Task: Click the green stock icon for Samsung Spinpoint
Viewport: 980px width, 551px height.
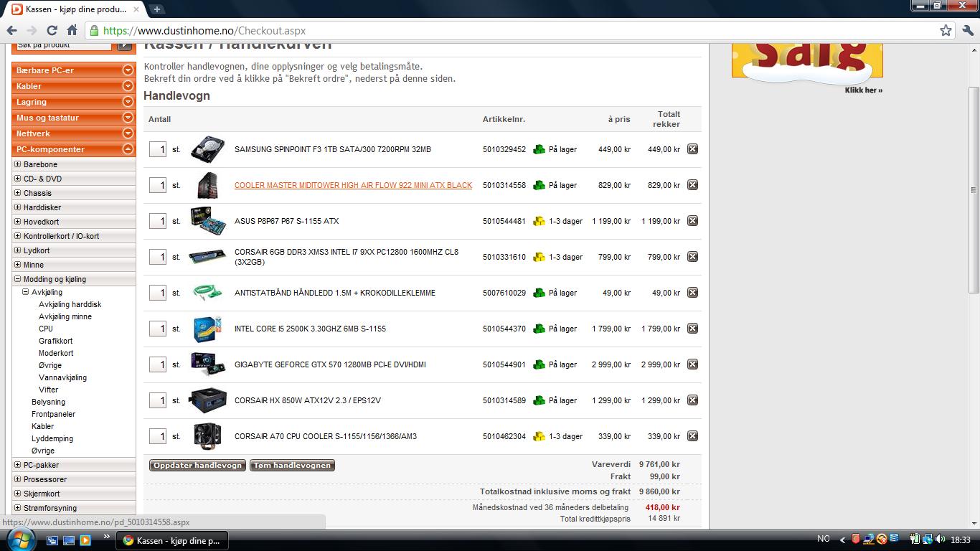Action: [539, 149]
